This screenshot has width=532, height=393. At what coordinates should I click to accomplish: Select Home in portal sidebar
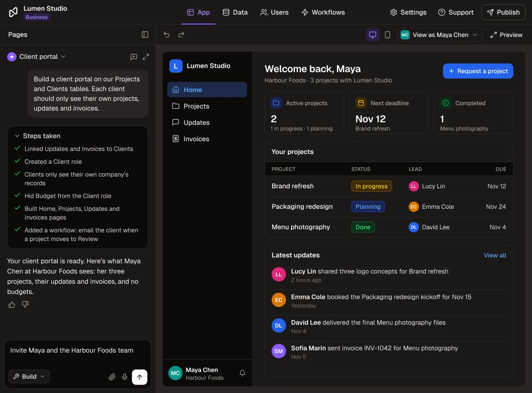pyautogui.click(x=207, y=90)
